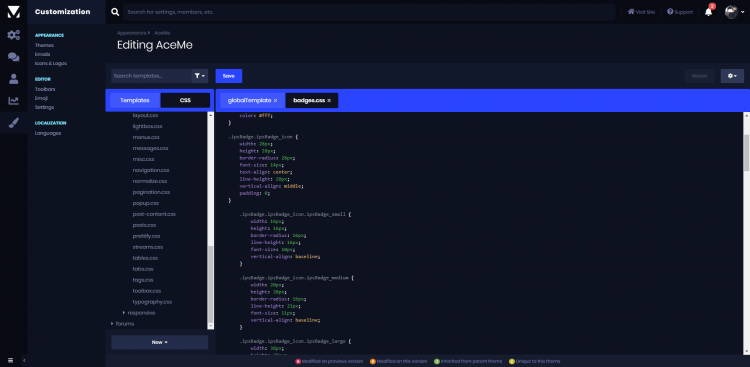Close the globalTemplate tab
The image size is (750, 367).
pyautogui.click(x=276, y=100)
